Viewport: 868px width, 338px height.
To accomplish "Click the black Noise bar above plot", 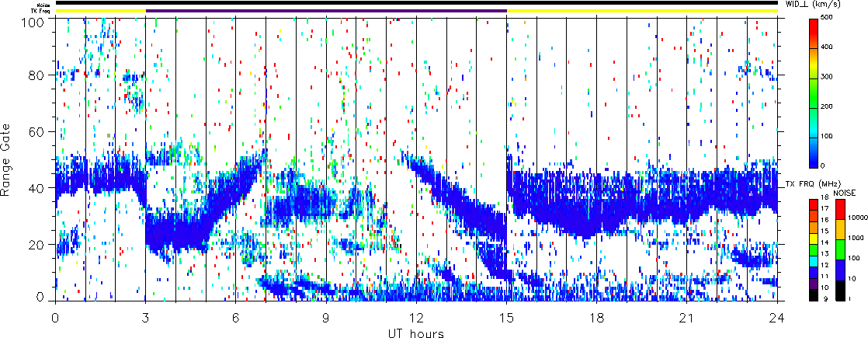I will (x=416, y=3).
